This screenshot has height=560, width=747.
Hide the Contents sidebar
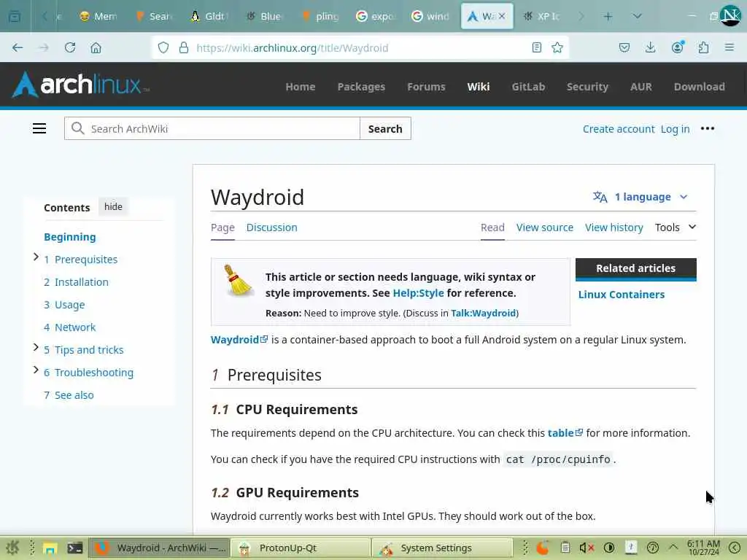click(x=113, y=206)
